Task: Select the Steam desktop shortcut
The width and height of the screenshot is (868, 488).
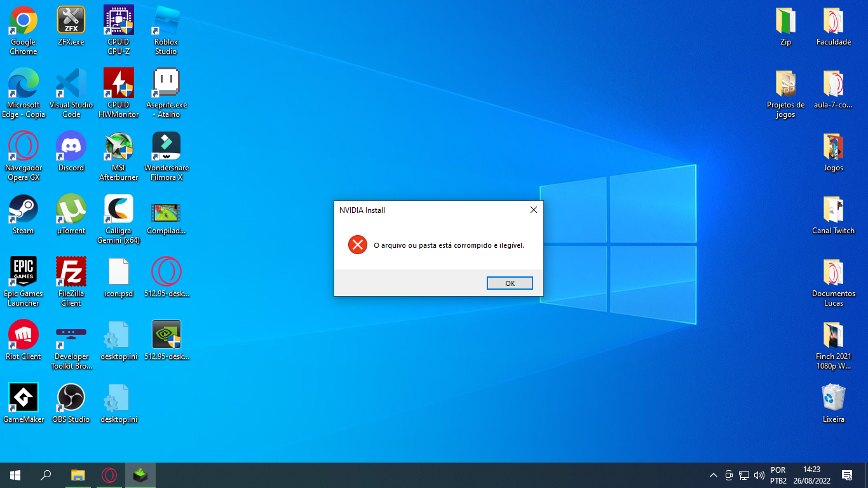Action: coord(24,215)
